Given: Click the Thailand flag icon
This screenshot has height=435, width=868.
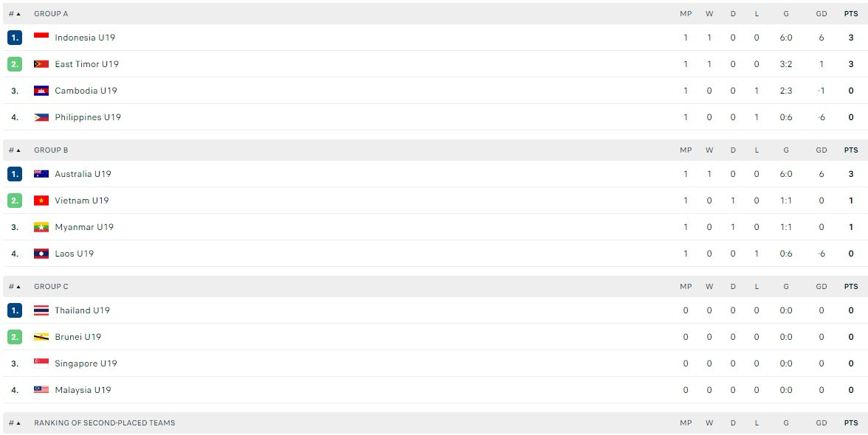Looking at the screenshot, I should 41,310.
